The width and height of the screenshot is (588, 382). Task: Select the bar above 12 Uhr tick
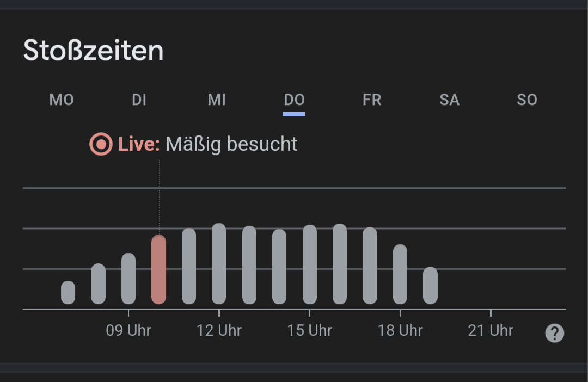point(219,264)
